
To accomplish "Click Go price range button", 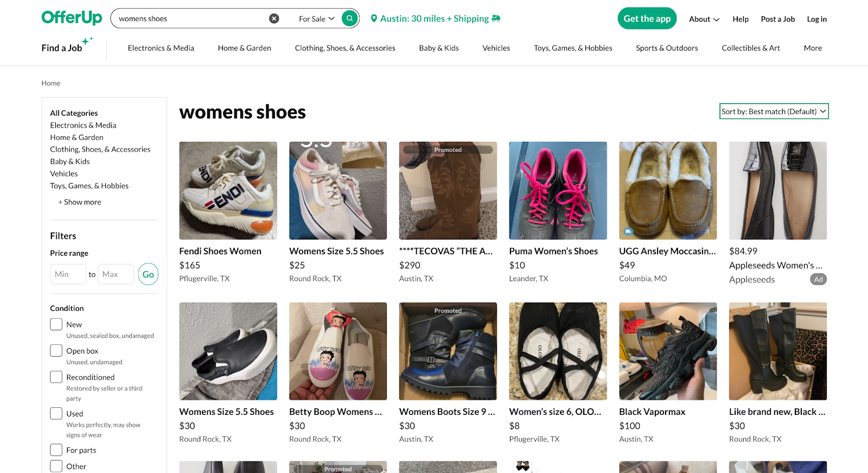I will point(148,274).
